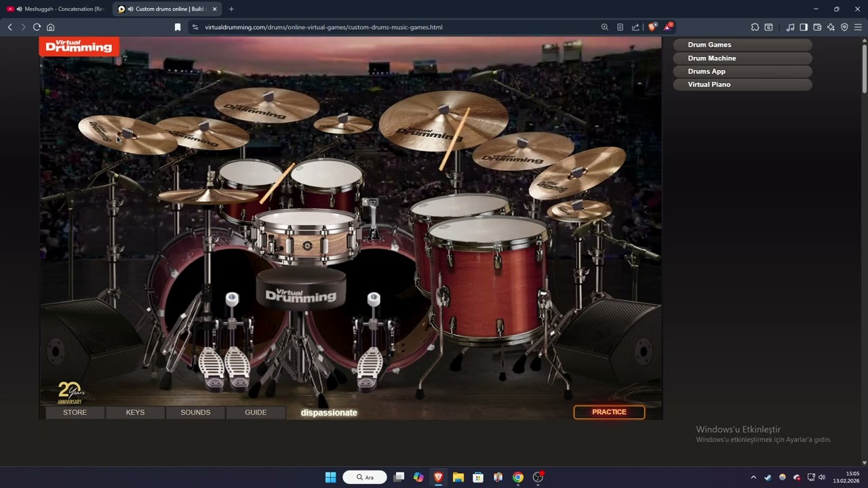Open reader mode icon
Screen dimensions: 868x488
(x=620, y=27)
